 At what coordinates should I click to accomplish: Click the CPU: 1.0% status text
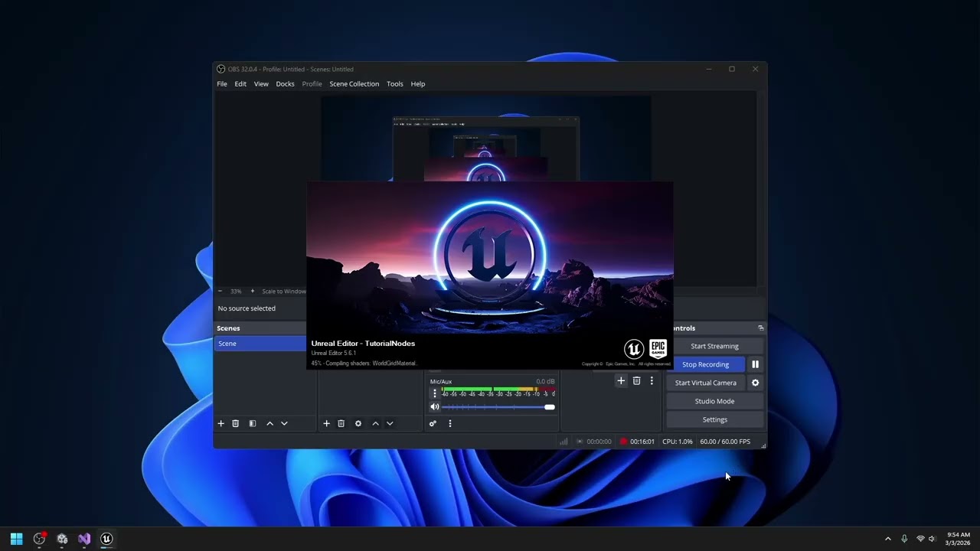coord(678,442)
